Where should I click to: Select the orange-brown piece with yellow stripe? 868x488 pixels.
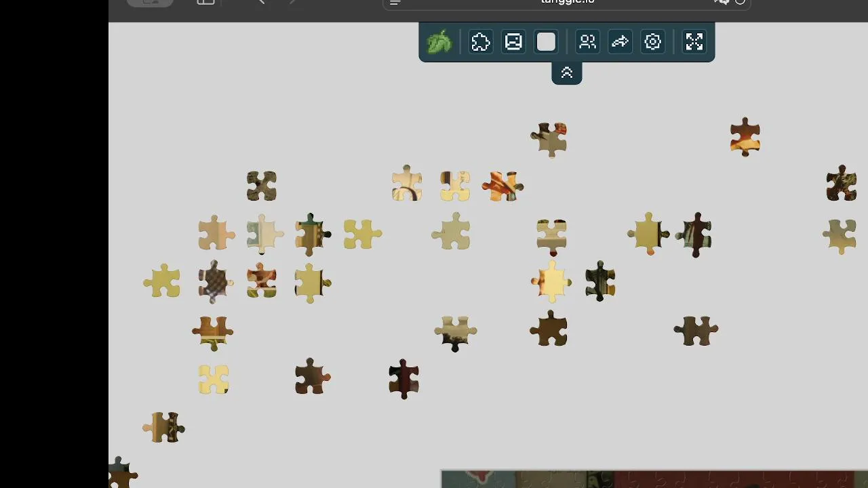pyautogui.click(x=213, y=332)
